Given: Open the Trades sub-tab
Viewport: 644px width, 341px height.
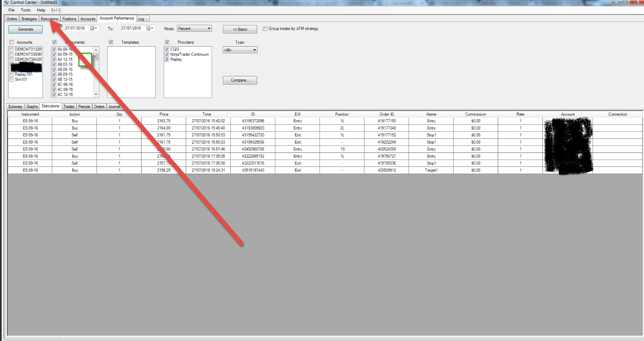Looking at the screenshot, I should coord(69,107).
